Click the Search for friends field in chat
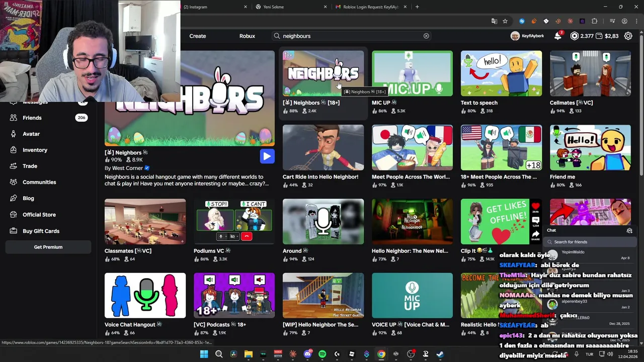Viewport: 644px width, 362px height. (589, 242)
